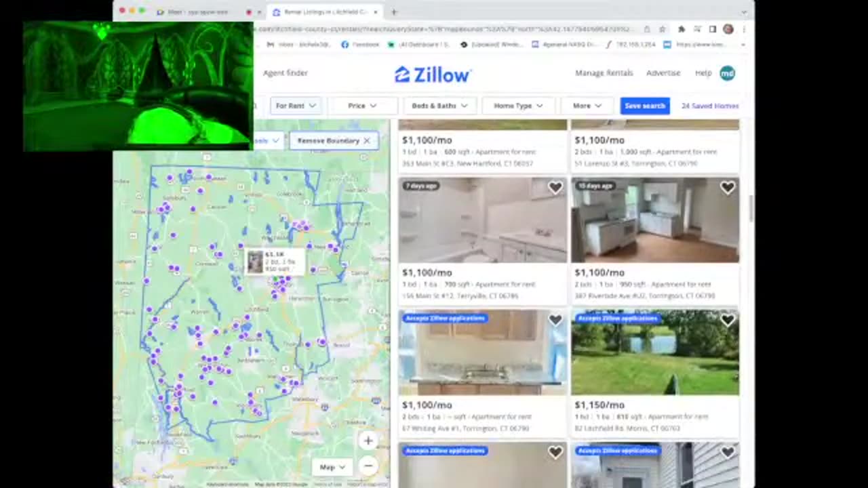
Task: Expand the Home Type filter
Action: coord(518,106)
